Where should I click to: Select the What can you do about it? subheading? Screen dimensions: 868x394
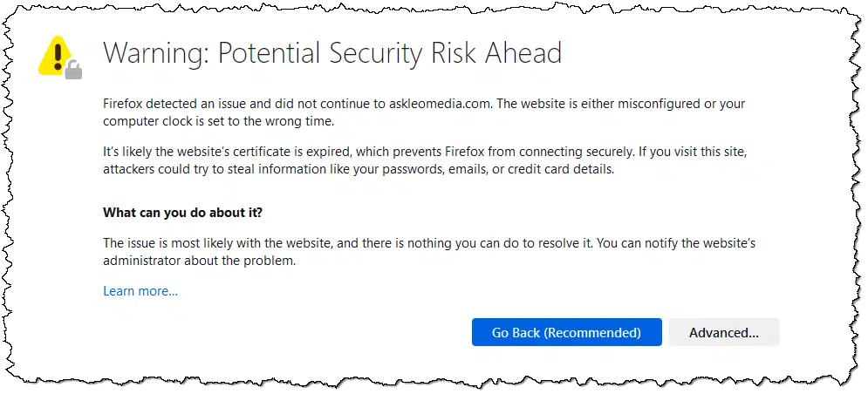tap(182, 213)
